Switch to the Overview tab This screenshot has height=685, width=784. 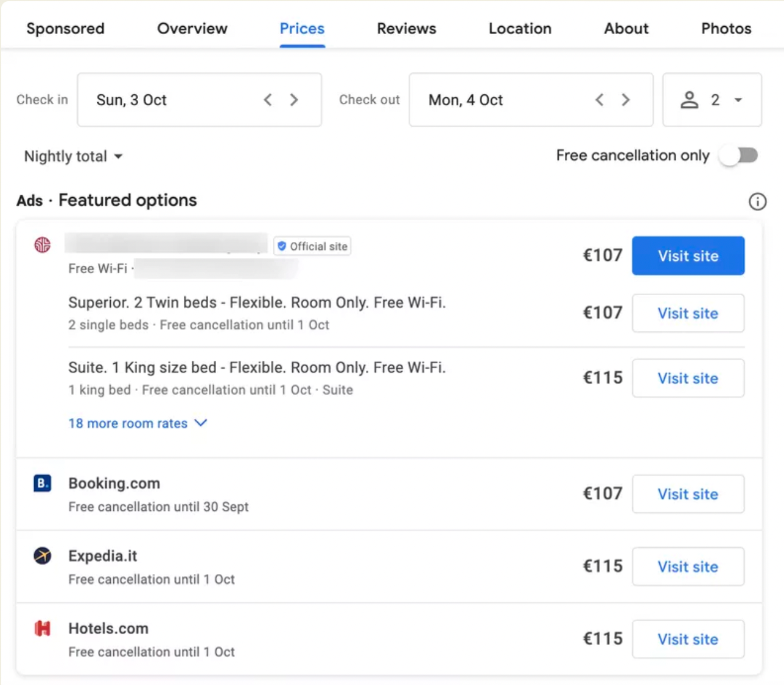click(192, 29)
